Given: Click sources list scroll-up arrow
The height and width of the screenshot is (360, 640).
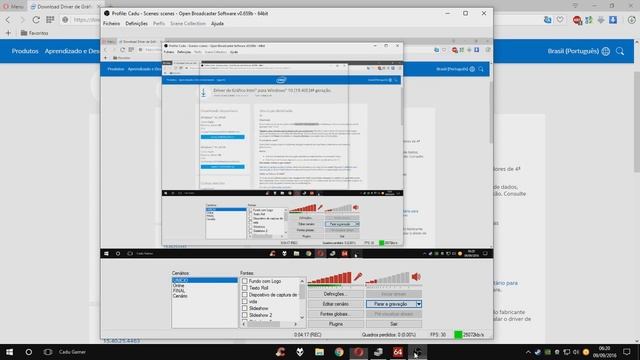Looking at the screenshot, I should 302,281.
